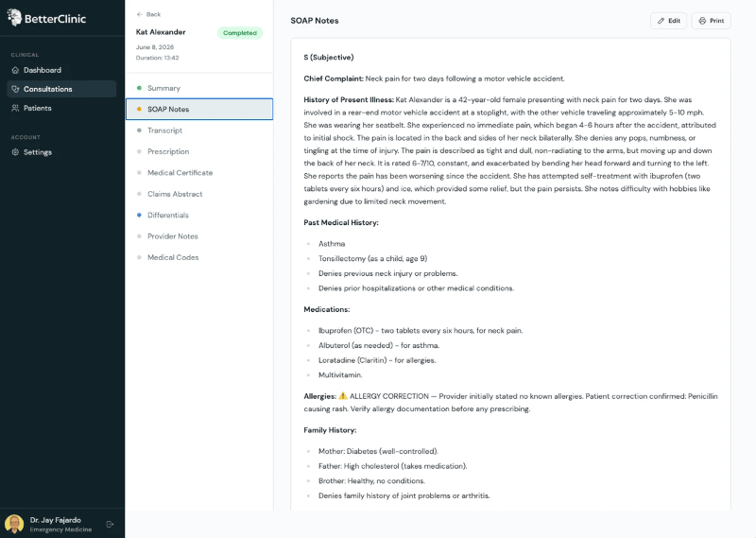
Task: Click the logout icon beside Dr. Jay Fajardo
Action: click(110, 524)
